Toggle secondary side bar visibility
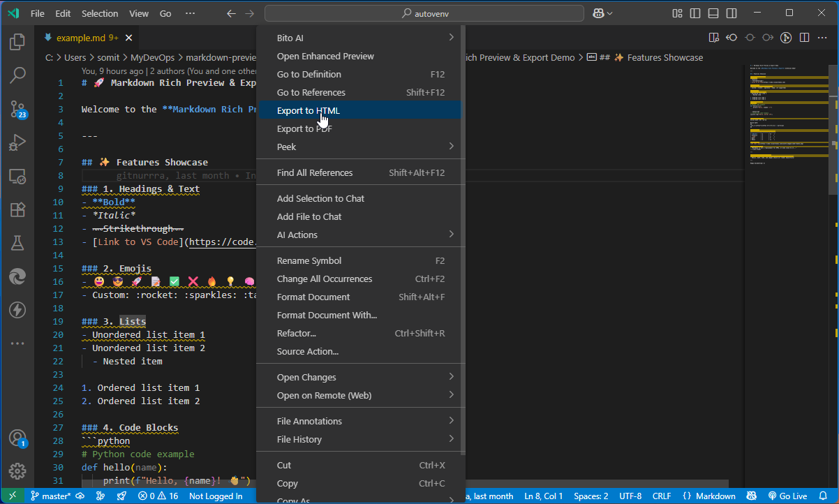Screen dimensions: 839x504 [732, 13]
